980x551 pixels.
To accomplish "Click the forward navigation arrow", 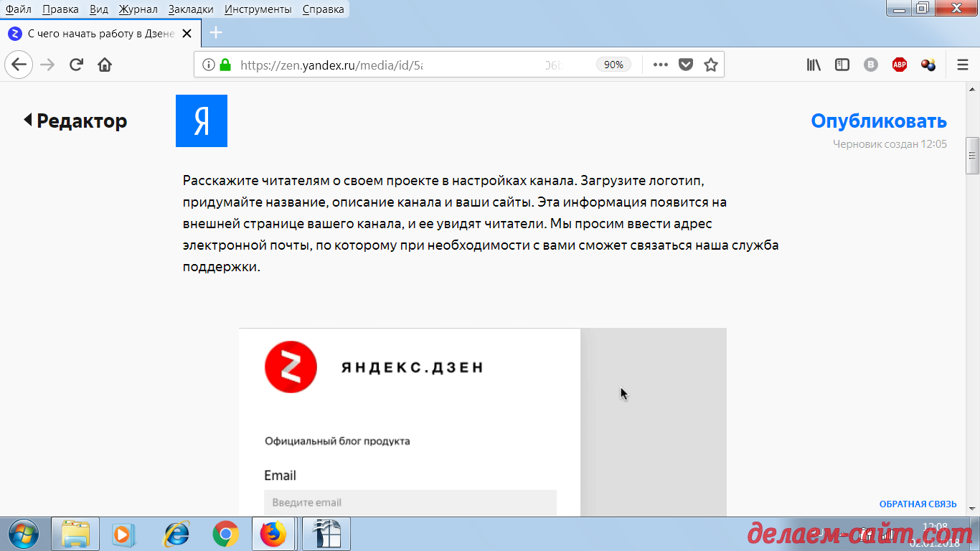I will coord(47,65).
